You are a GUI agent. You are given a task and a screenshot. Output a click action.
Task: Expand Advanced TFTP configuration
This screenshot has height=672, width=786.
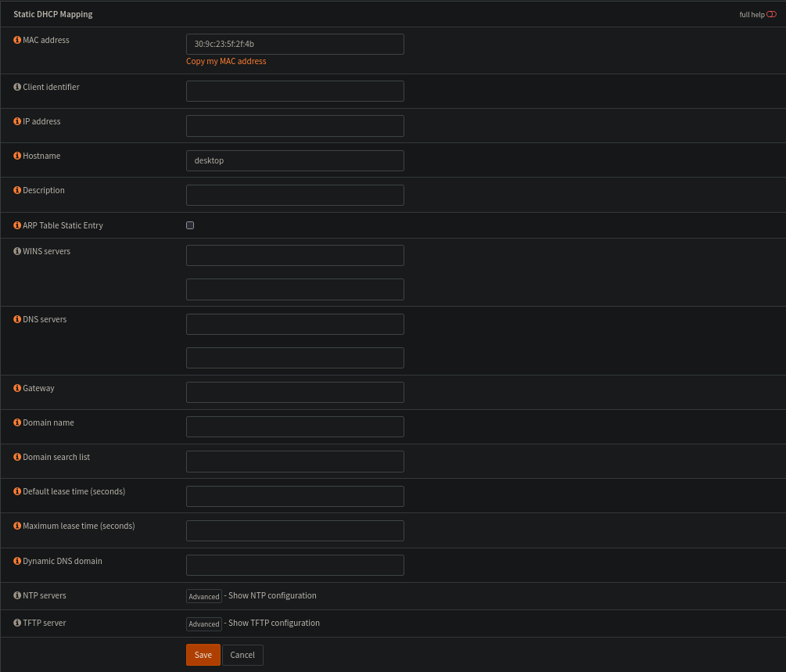204,623
